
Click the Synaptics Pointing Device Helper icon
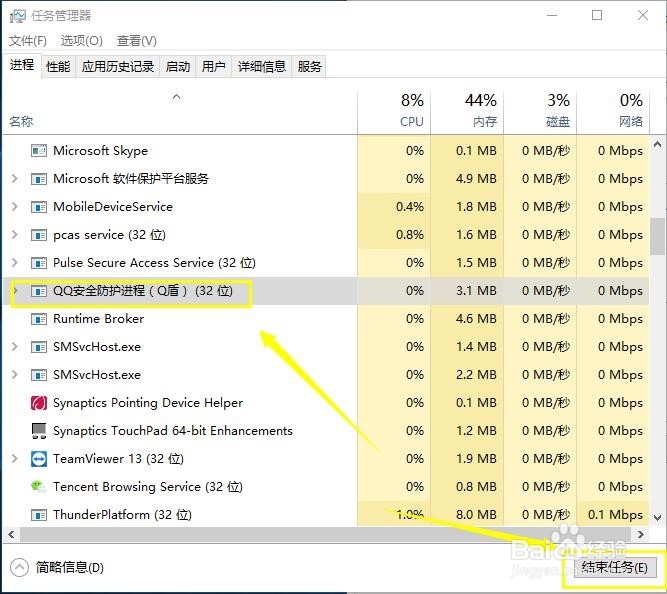coord(39,403)
